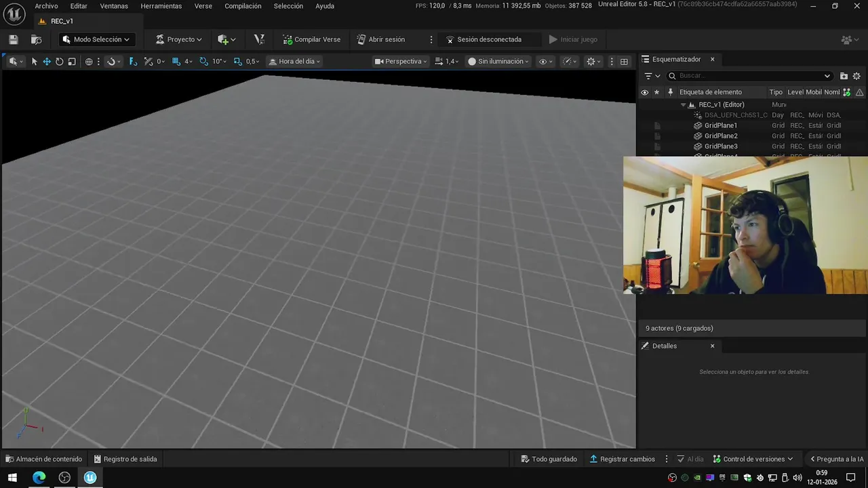Open Sin iluminación view mode dropdown

coord(498,61)
